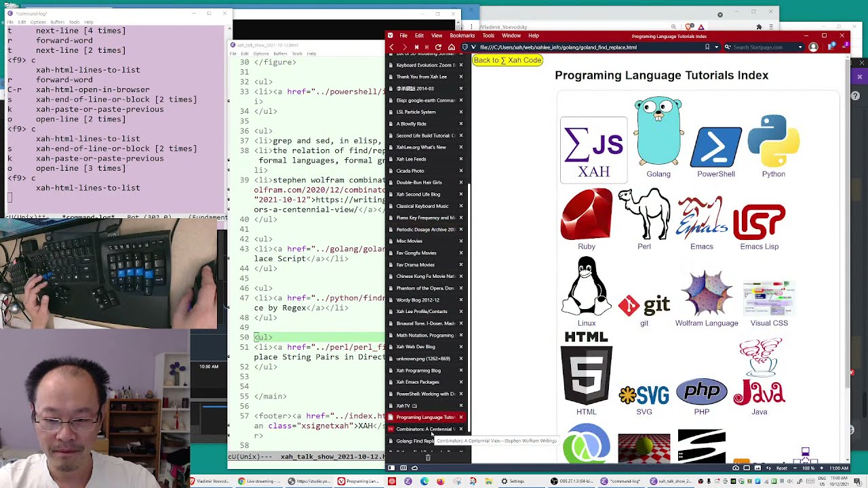Open the Vivaldi Window menu
The image size is (868, 488).
(x=511, y=35)
